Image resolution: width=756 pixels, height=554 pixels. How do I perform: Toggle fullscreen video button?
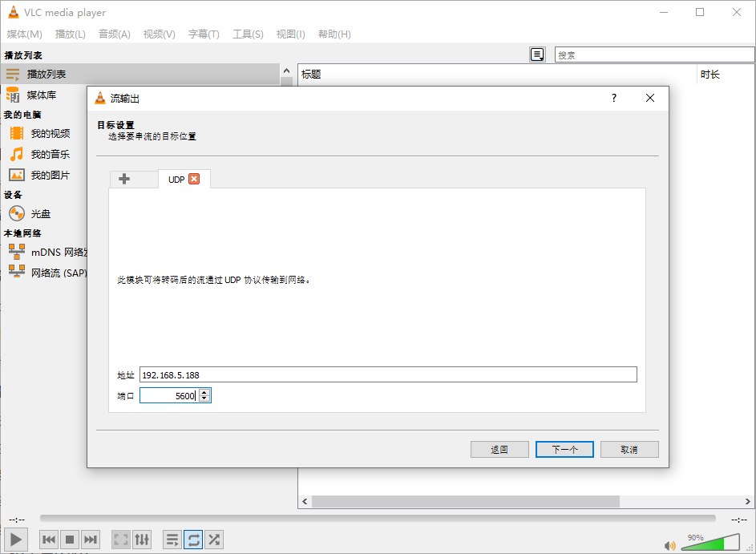(120, 540)
